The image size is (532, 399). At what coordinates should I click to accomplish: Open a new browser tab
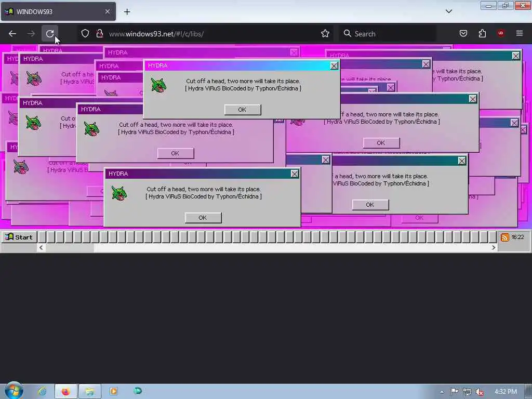tap(127, 12)
